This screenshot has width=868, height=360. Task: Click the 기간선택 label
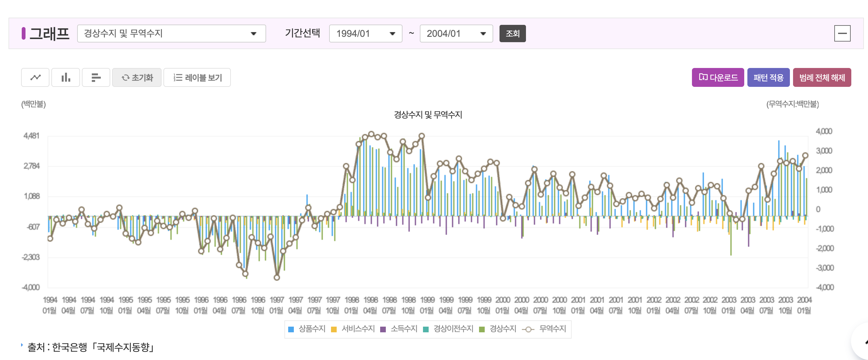coord(302,33)
